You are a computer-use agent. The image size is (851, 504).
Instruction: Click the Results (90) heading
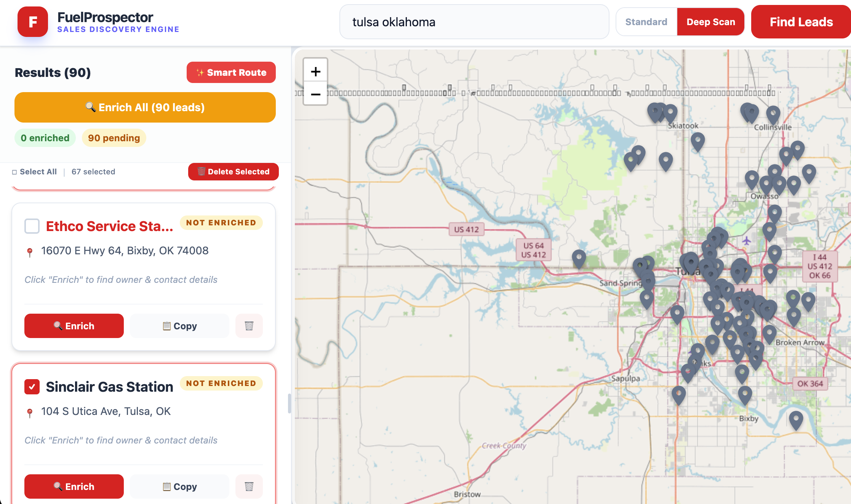(x=53, y=72)
